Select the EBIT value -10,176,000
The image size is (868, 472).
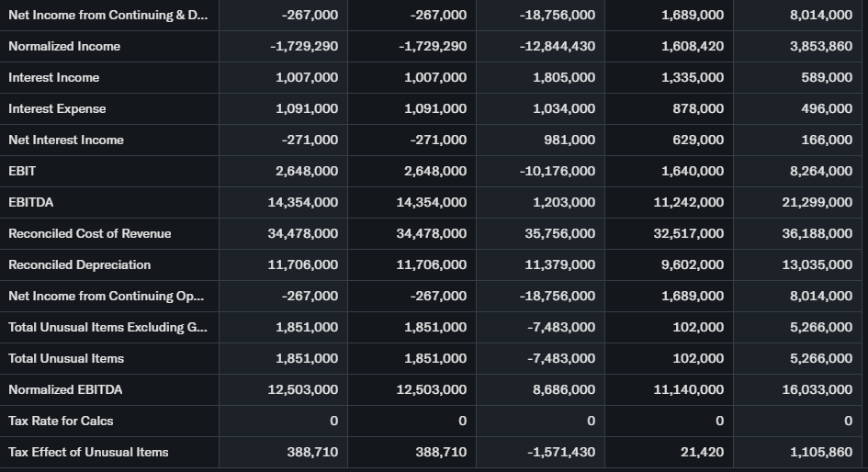coord(557,171)
